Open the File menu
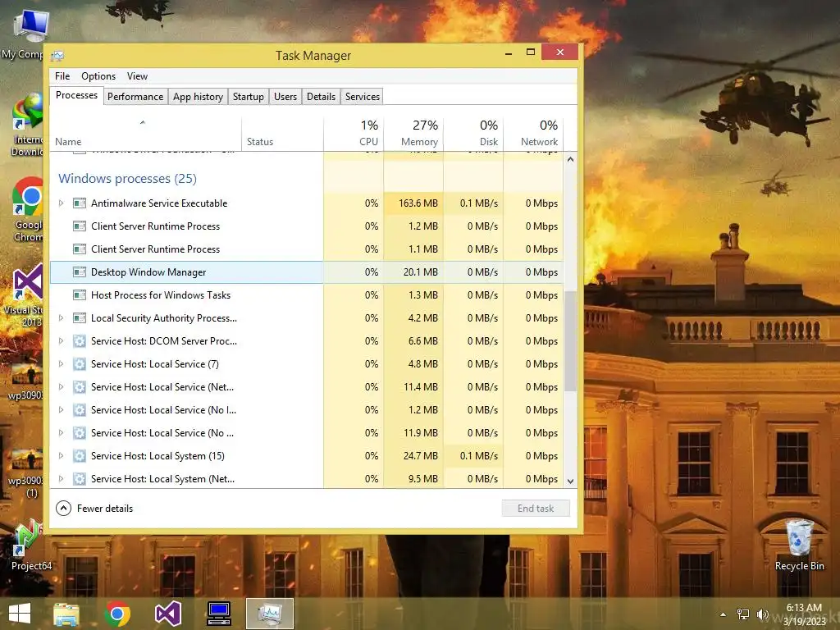The width and height of the screenshot is (840, 630). (62, 76)
